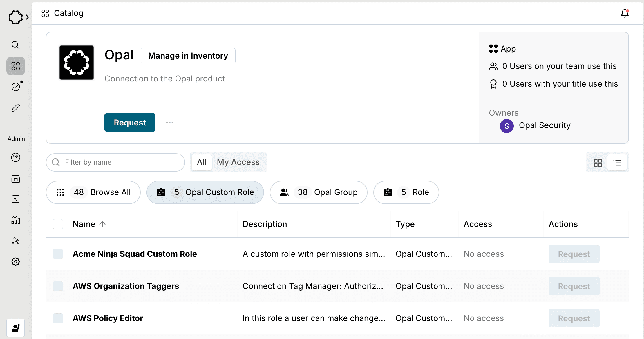Sort by the Name column header
The width and height of the screenshot is (644, 339).
(x=89, y=224)
